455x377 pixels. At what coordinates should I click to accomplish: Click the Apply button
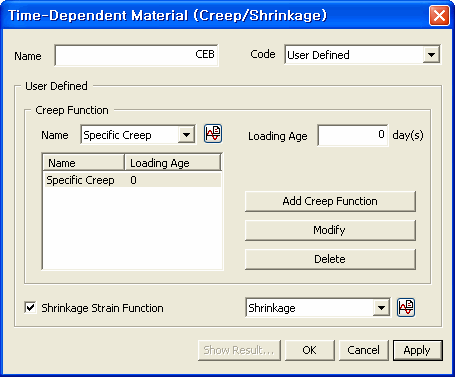418,350
